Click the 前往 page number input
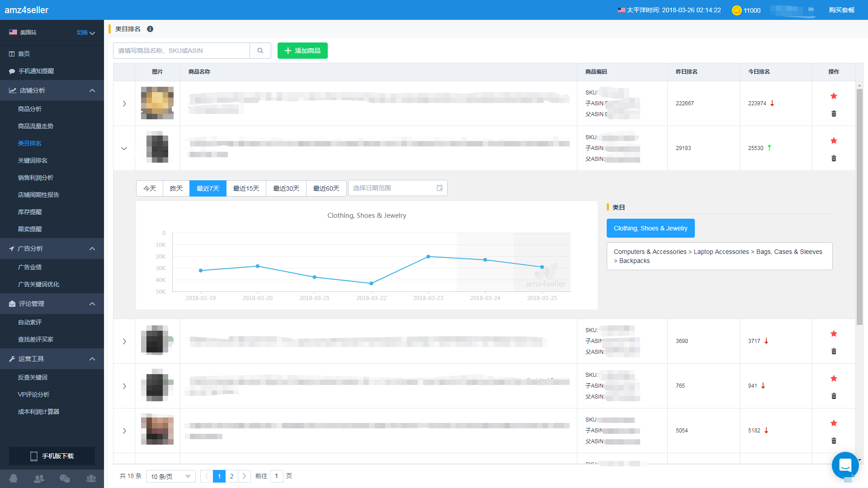Screen dimensions: 868x488 [x=276, y=476]
